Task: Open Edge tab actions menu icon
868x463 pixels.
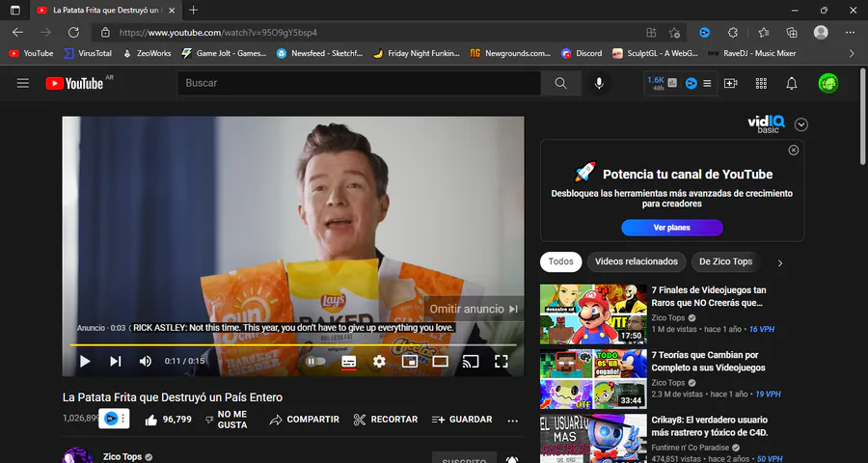Action: pyautogui.click(x=14, y=10)
